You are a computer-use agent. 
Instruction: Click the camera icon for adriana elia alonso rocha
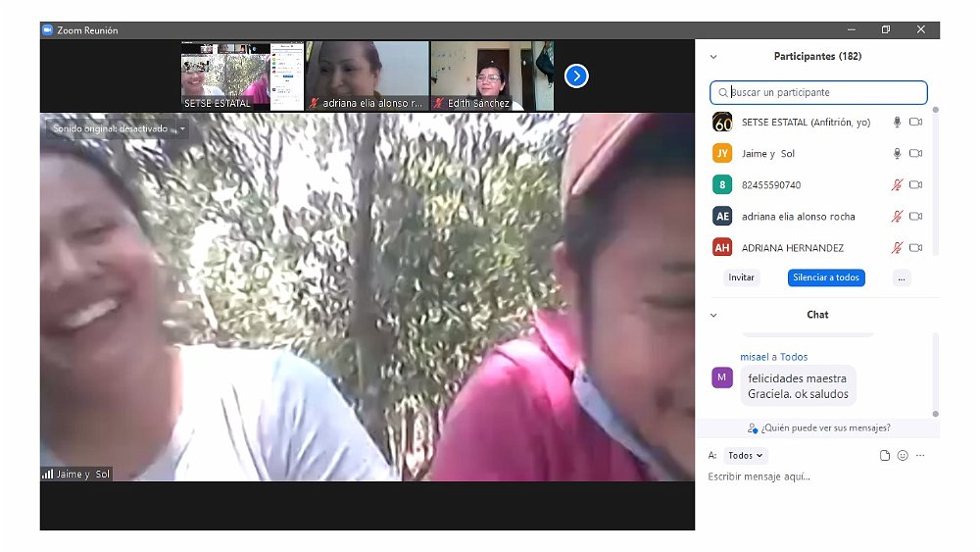(916, 217)
